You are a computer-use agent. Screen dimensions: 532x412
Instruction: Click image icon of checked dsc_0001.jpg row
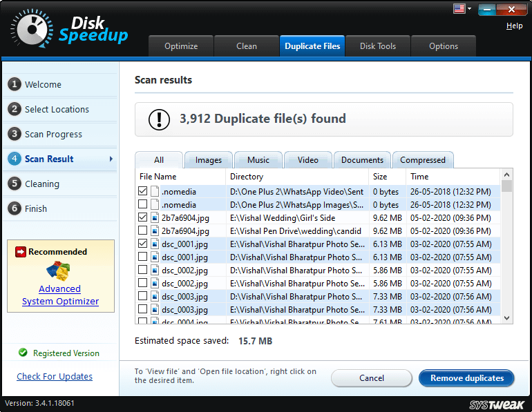(155, 244)
